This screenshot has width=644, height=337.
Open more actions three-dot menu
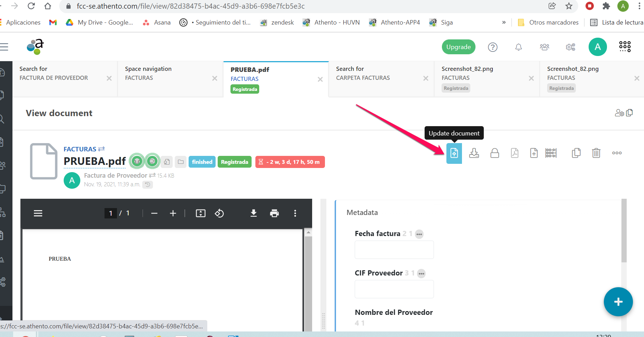(x=617, y=153)
